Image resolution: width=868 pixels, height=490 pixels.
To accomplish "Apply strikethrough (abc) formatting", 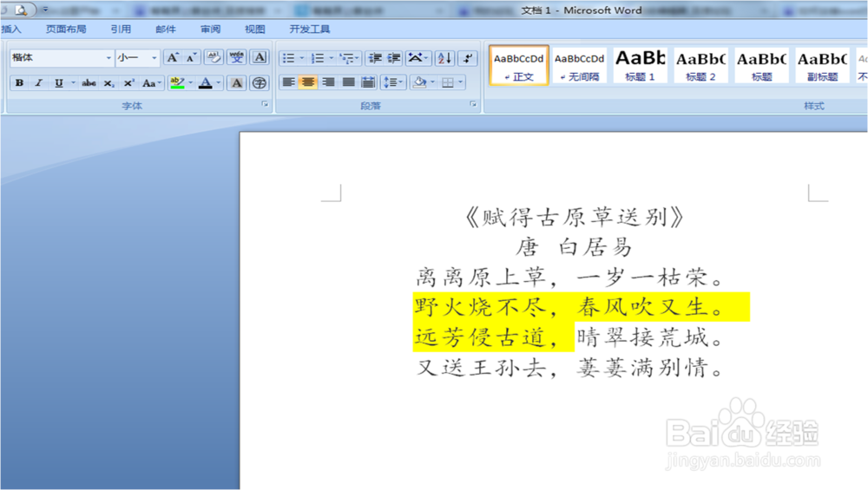I will (89, 83).
